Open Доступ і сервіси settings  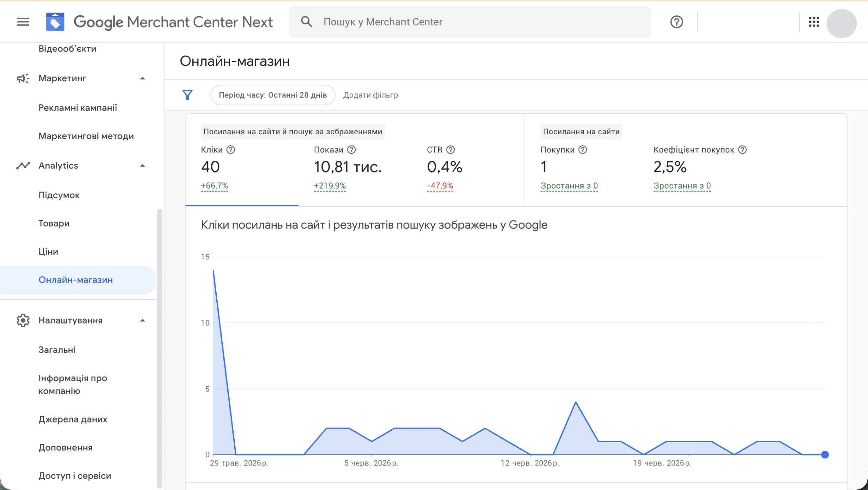75,476
